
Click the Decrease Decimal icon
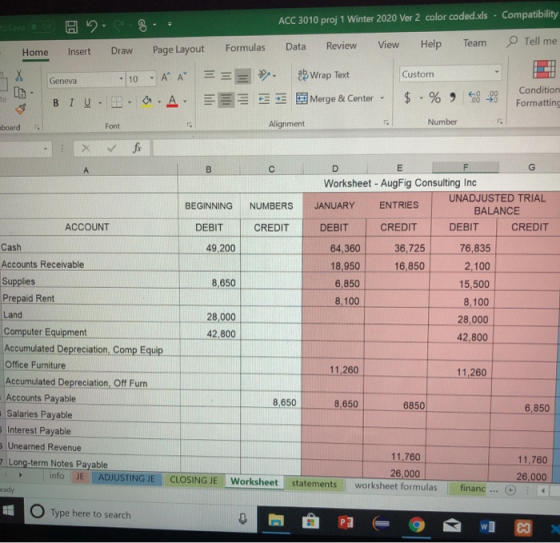click(492, 96)
